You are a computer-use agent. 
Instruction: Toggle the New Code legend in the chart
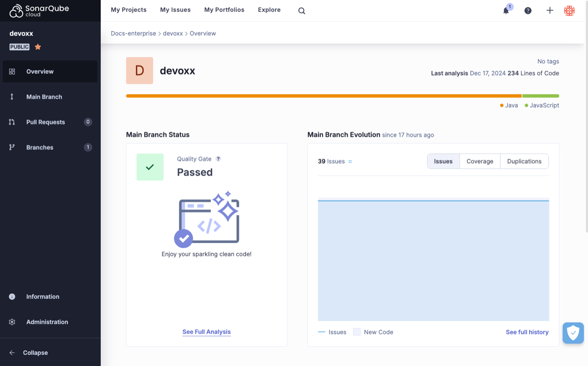(x=373, y=332)
